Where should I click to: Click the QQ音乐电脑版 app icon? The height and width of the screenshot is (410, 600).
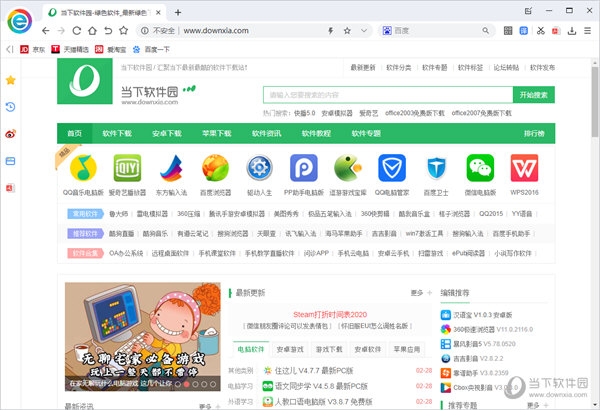click(x=83, y=168)
